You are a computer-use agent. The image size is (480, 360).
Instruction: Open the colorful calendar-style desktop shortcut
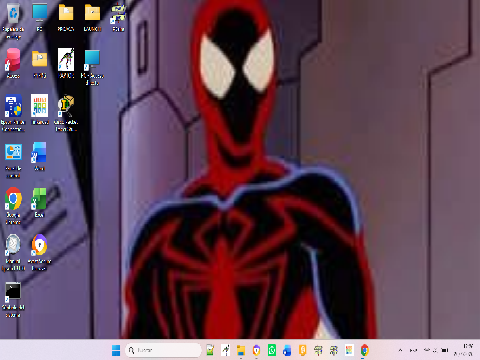click(x=40, y=105)
